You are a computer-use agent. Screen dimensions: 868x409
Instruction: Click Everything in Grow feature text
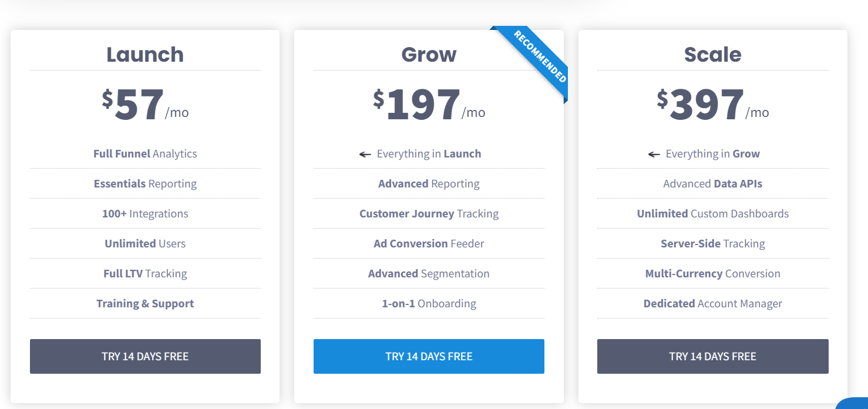(x=712, y=154)
